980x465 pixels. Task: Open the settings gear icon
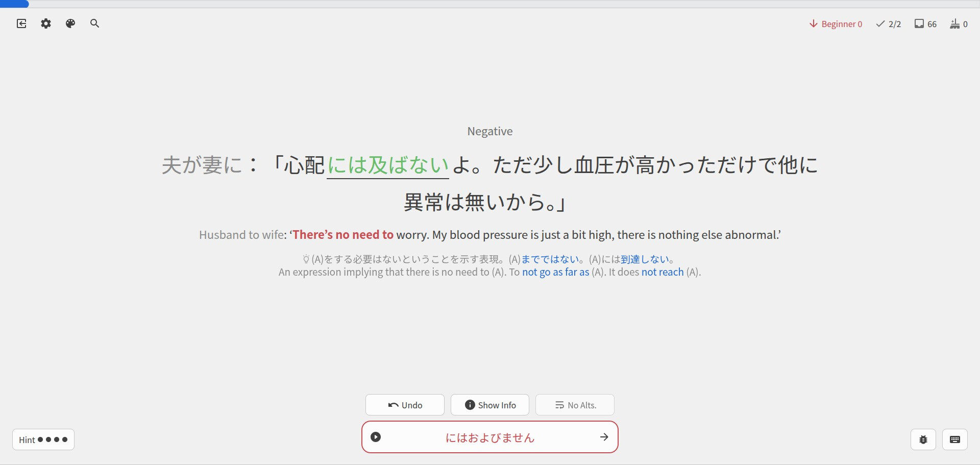46,23
